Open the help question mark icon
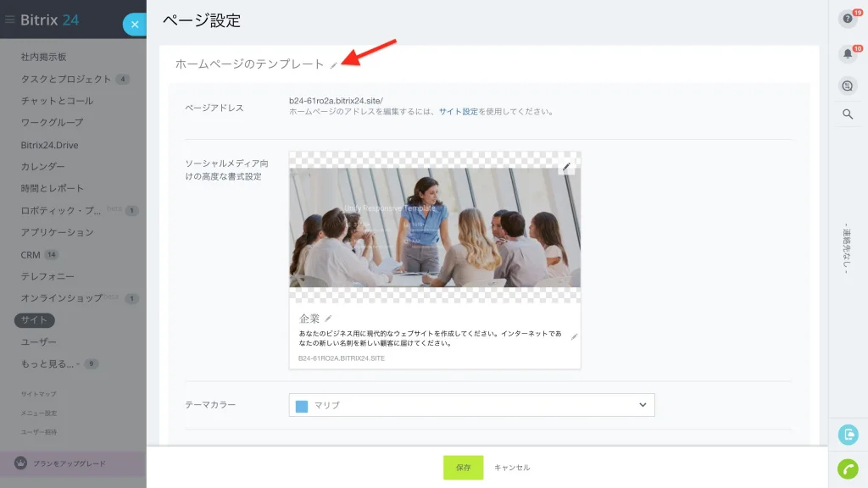868x488 pixels. (x=848, y=19)
